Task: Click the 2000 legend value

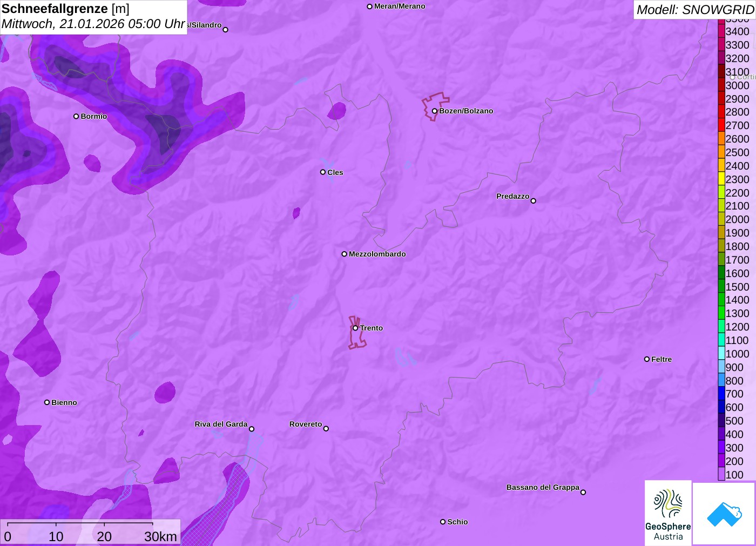Action: coord(737,219)
